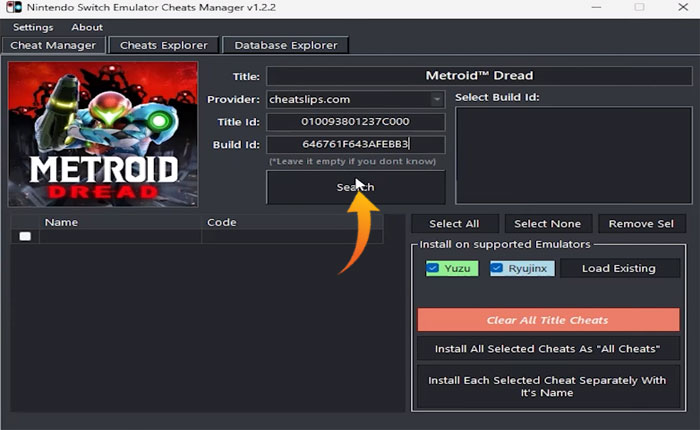
Task: Switch to the Cheat Manager tab
Action: (53, 45)
